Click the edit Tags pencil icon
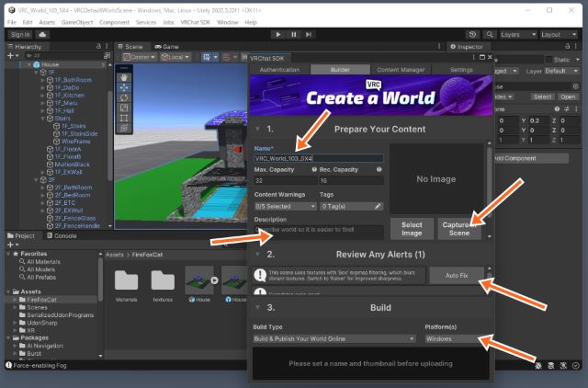The width and height of the screenshot is (588, 388). point(378,206)
